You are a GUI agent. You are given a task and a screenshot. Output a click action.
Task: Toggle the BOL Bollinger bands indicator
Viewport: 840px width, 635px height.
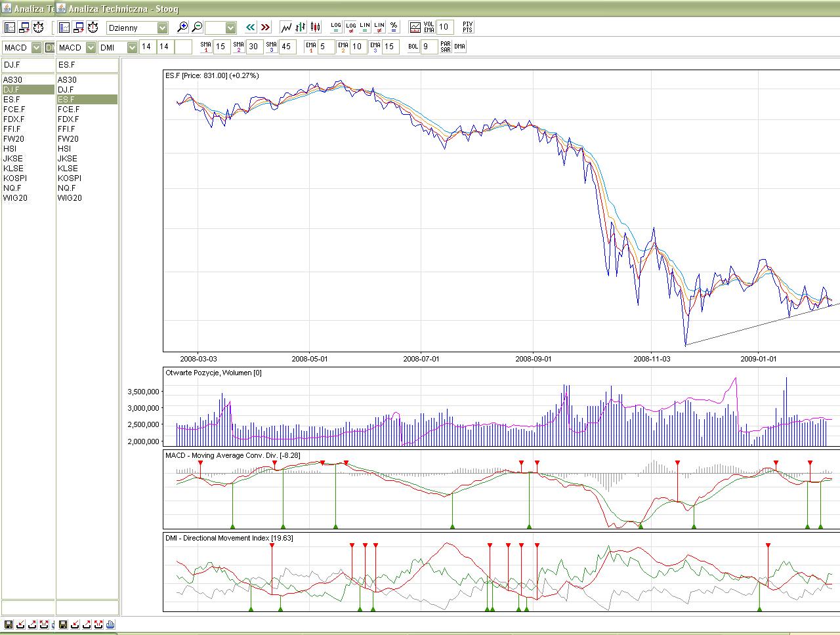(413, 47)
